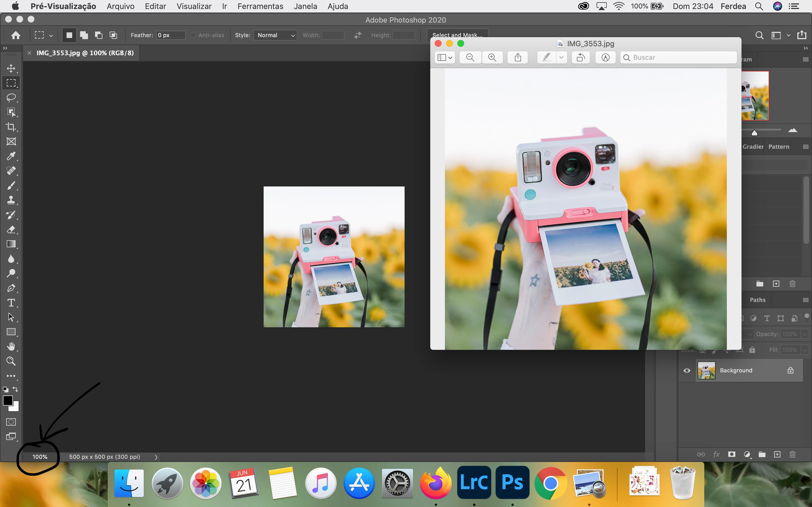Screen dimensions: 812x507
Task: Click the black foreground color swatch
Action: pos(7,400)
